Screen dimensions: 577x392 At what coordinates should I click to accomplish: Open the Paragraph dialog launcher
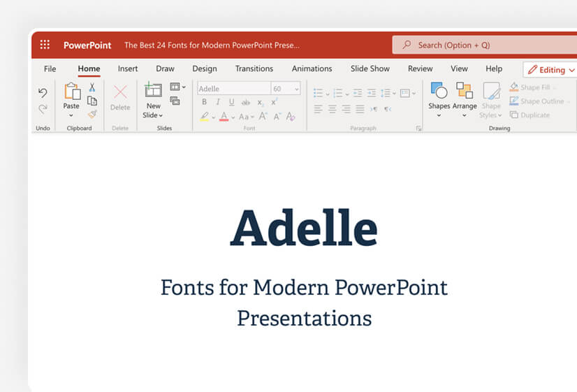(x=418, y=128)
